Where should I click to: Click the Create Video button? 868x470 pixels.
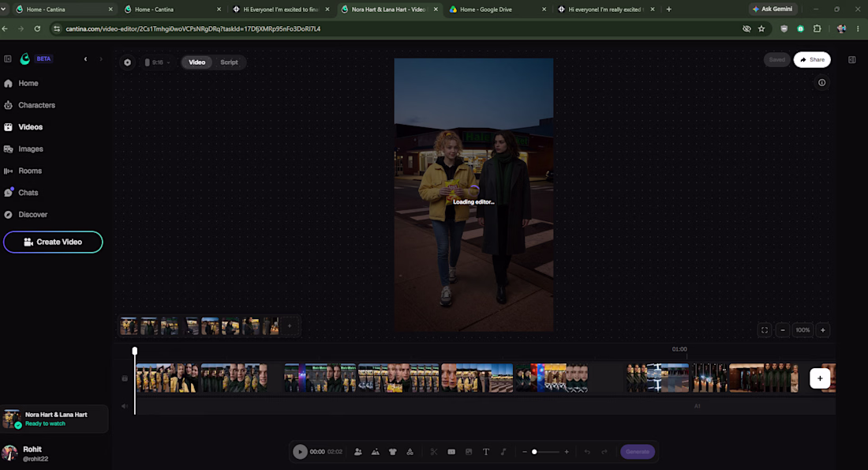point(53,242)
